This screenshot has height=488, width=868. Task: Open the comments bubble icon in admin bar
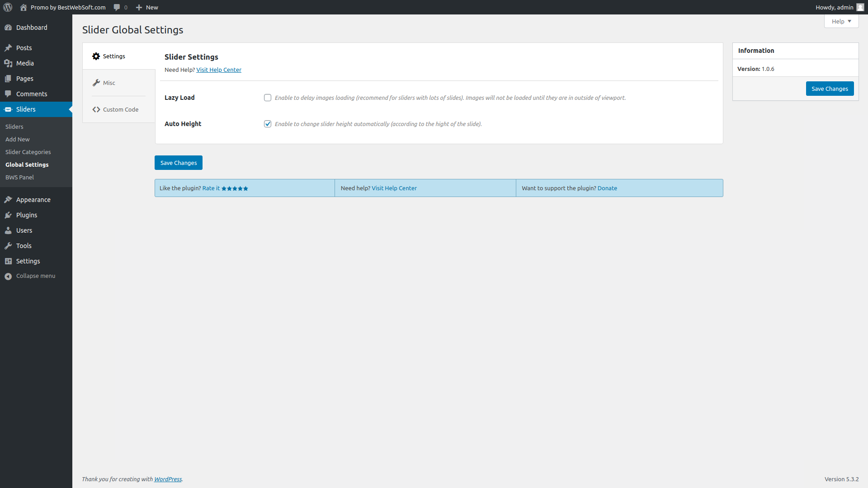point(117,7)
